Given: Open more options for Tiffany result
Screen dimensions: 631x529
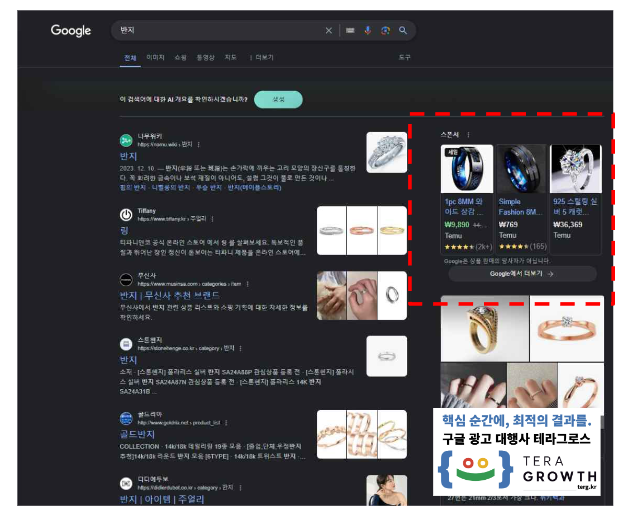Looking at the screenshot, I should pyautogui.click(x=212, y=219).
